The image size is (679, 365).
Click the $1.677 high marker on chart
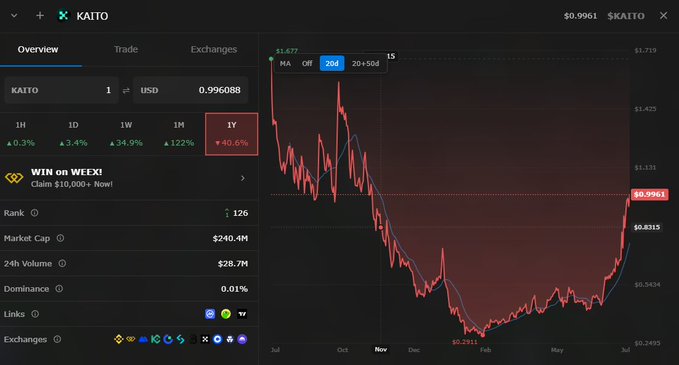click(287, 51)
